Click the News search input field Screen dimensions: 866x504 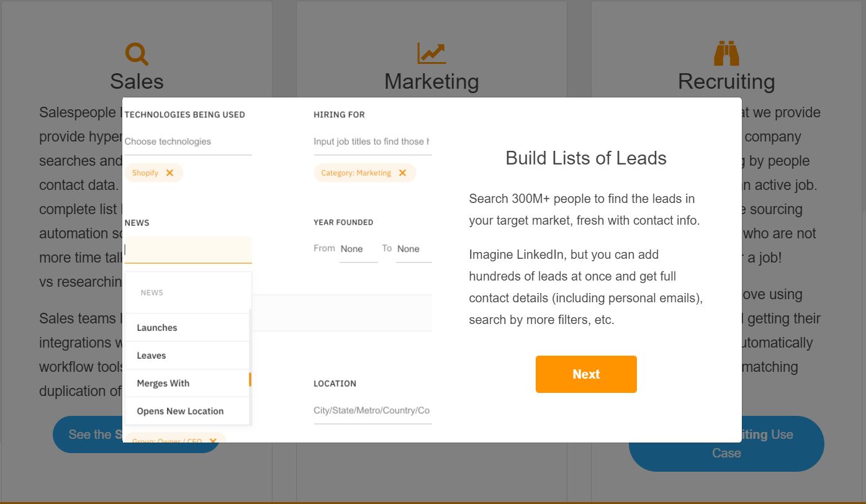pos(188,250)
